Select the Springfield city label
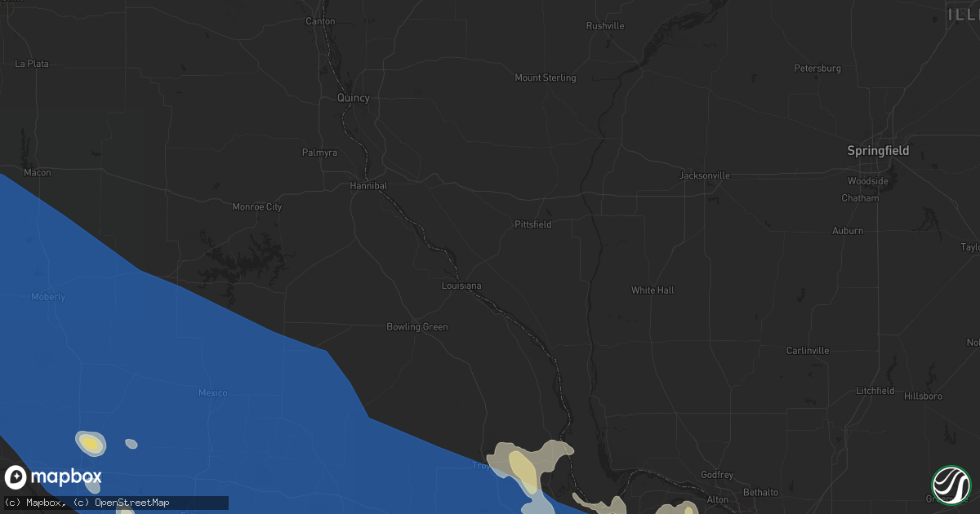This screenshot has height=514, width=980. pos(878,151)
